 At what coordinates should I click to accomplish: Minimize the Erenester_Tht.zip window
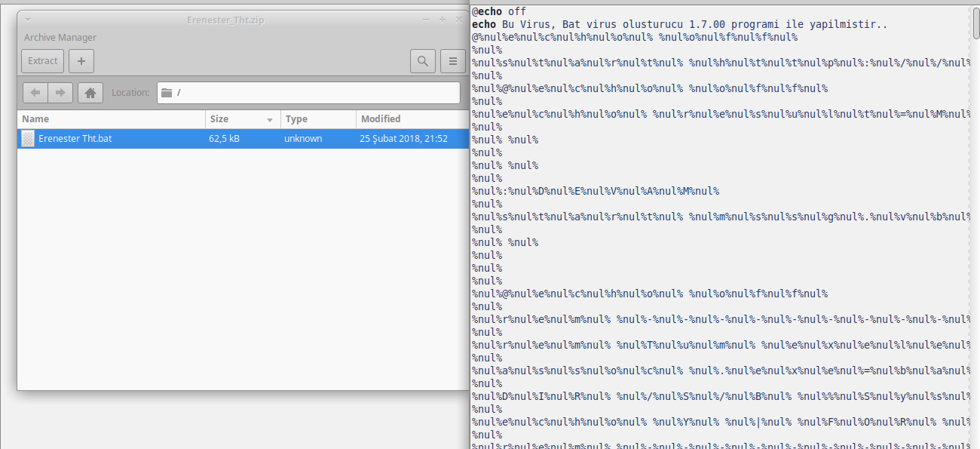[x=426, y=20]
